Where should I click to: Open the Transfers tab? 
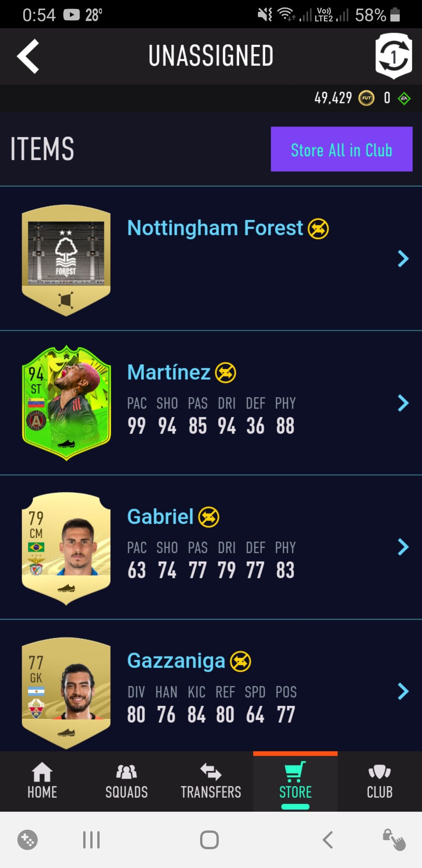point(211,781)
